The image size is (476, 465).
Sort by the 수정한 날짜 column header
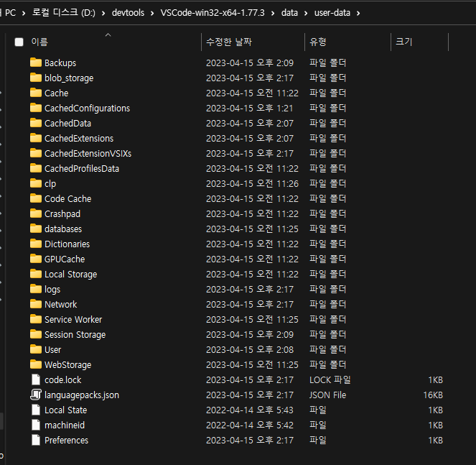coord(229,42)
